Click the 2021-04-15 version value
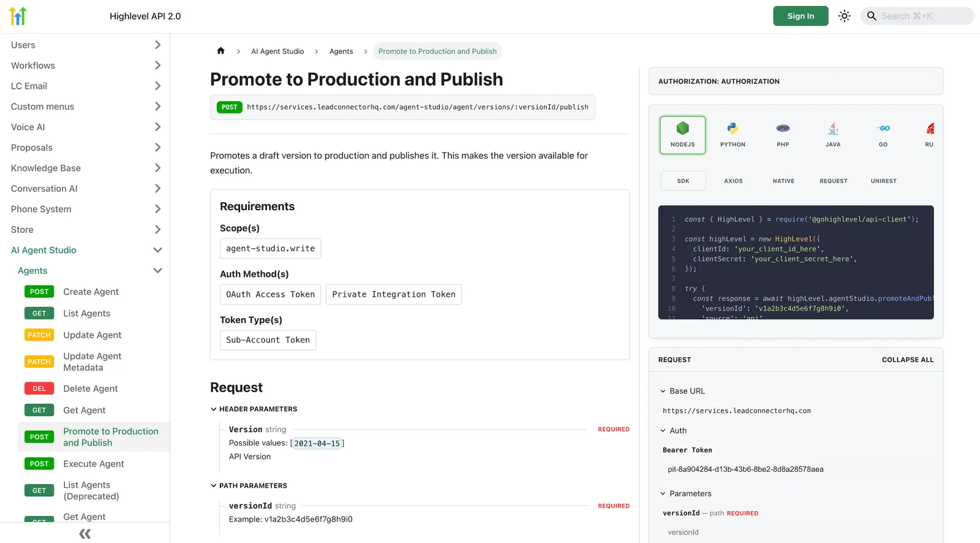Screen dimensions: 980x543 pyautogui.click(x=317, y=443)
